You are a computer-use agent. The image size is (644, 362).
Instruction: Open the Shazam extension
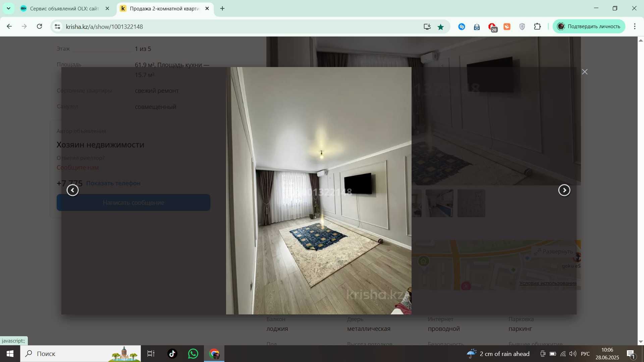(x=462, y=27)
